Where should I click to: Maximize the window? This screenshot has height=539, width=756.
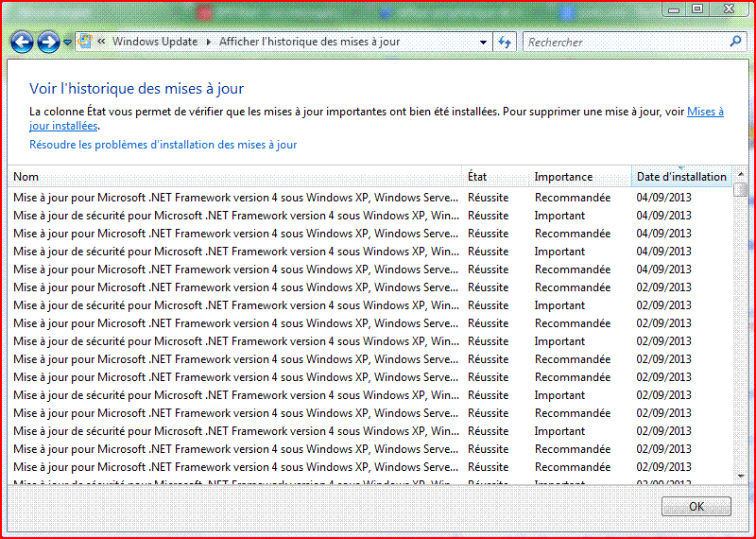697,9
